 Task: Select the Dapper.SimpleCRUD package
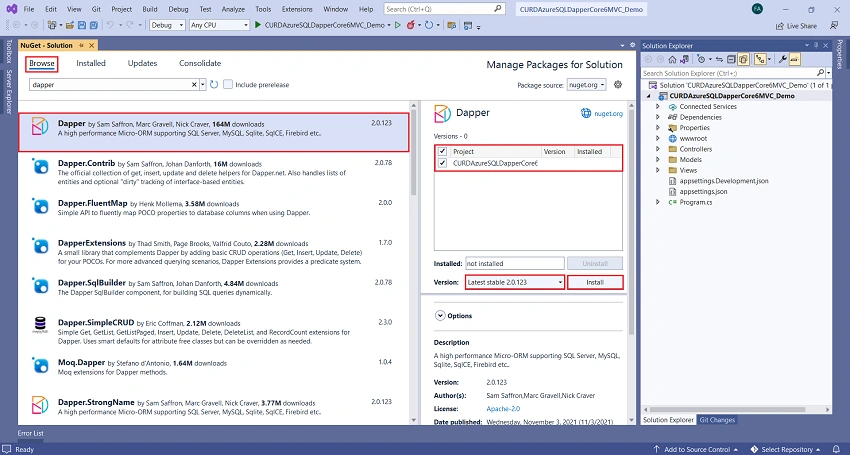214,331
